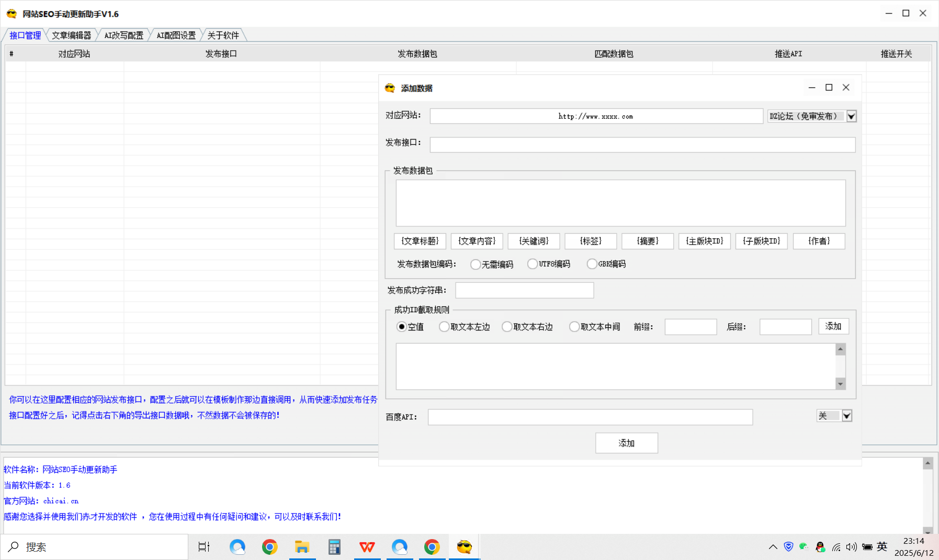The height and width of the screenshot is (560, 939).
Task: Click the 发布数据包 text area
Action: (620, 203)
